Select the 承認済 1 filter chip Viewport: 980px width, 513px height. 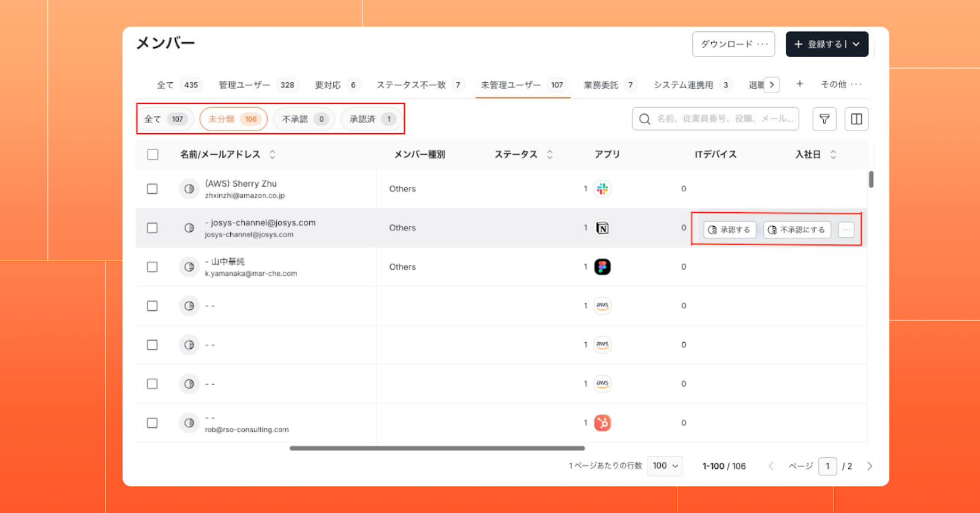pyautogui.click(x=372, y=119)
